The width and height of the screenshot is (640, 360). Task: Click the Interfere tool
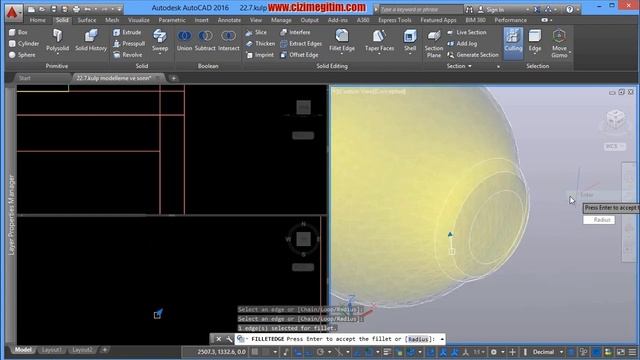pyautogui.click(x=295, y=32)
